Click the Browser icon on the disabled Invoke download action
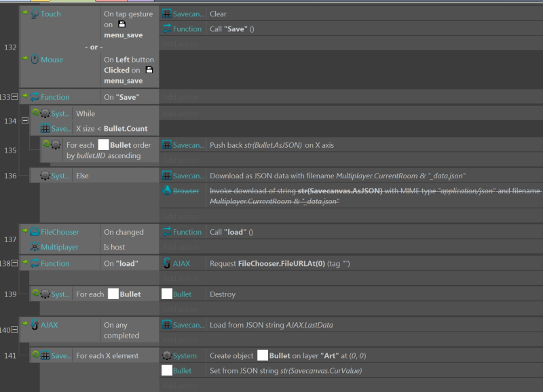The height and width of the screenshot is (392, 543). (166, 191)
